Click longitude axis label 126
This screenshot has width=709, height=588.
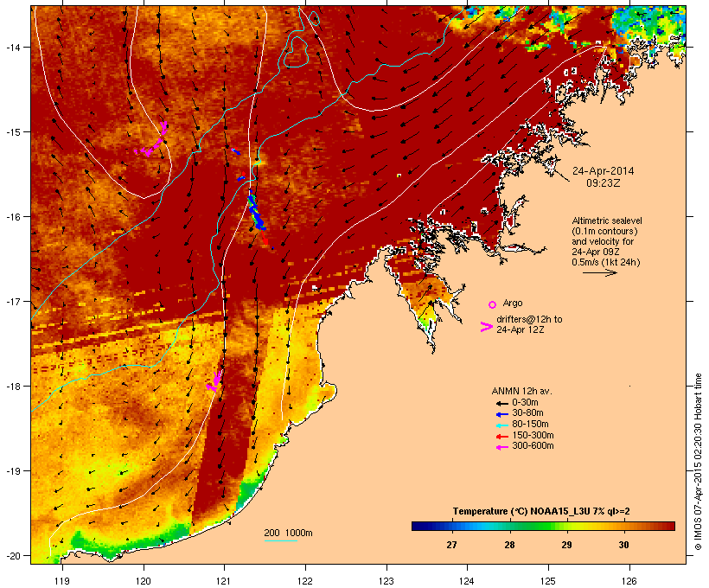[629, 581]
